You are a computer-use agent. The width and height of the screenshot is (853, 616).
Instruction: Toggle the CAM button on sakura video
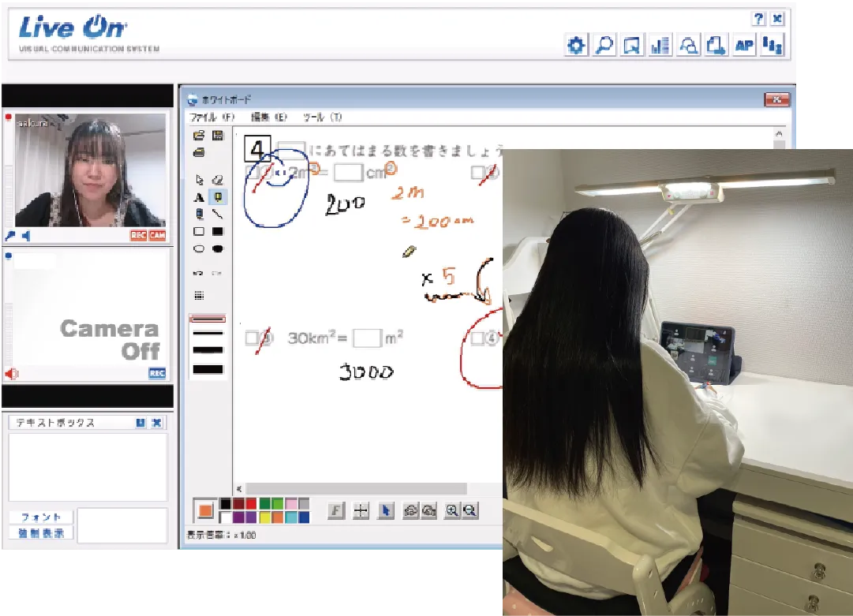coord(157,236)
